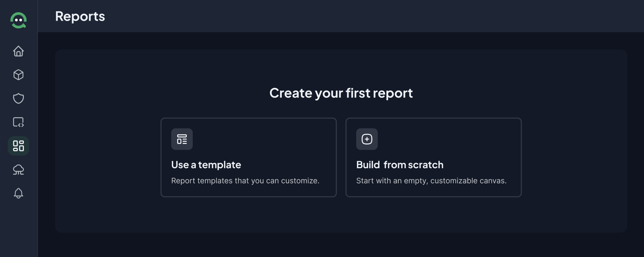Open the cloud network icon in sidebar
This screenshot has width=644, height=257.
(19, 170)
